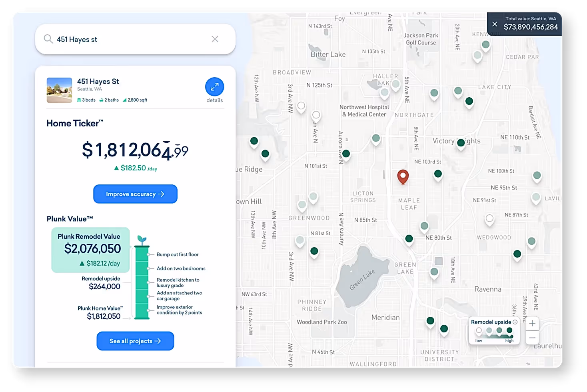Zoom out the map with minus button
Screen dimensions: 587x392
[x=532, y=338]
